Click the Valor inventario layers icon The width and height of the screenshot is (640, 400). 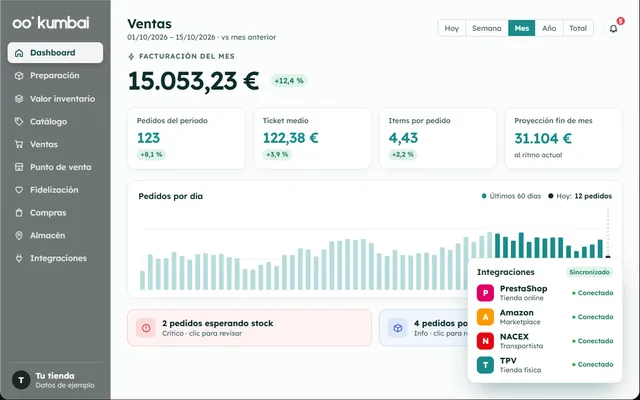pos(19,99)
